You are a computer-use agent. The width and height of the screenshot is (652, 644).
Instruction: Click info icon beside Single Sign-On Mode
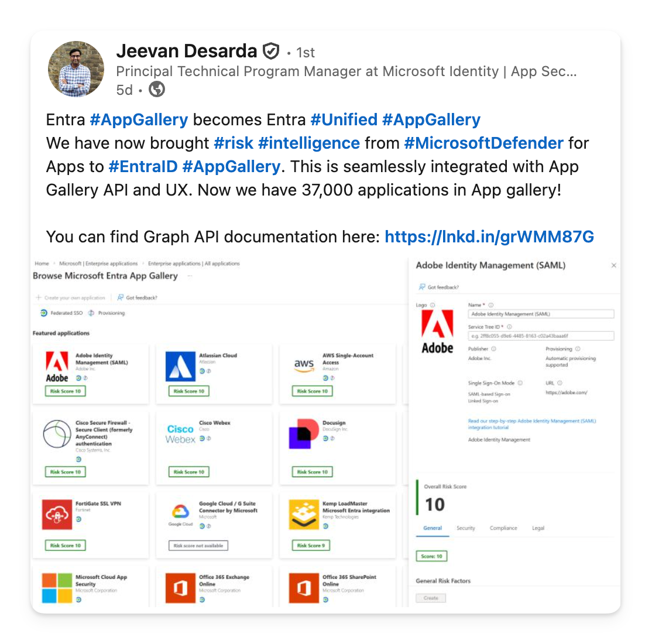pyautogui.click(x=520, y=383)
